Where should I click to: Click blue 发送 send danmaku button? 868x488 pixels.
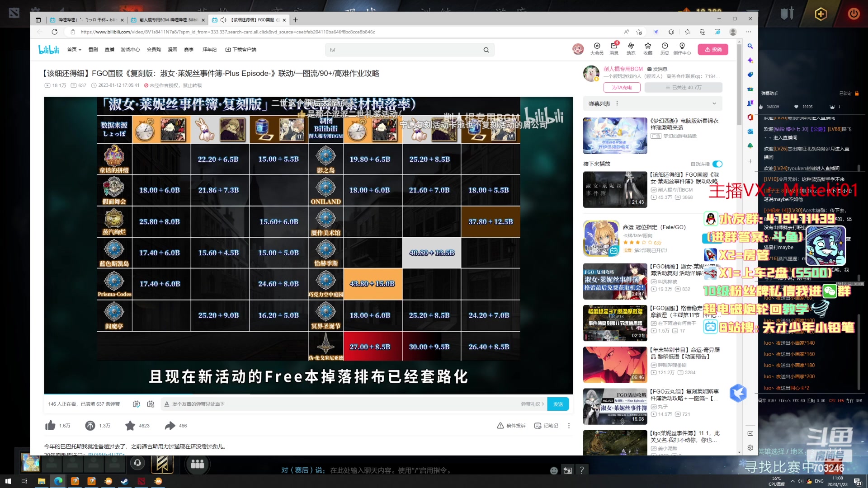558,404
